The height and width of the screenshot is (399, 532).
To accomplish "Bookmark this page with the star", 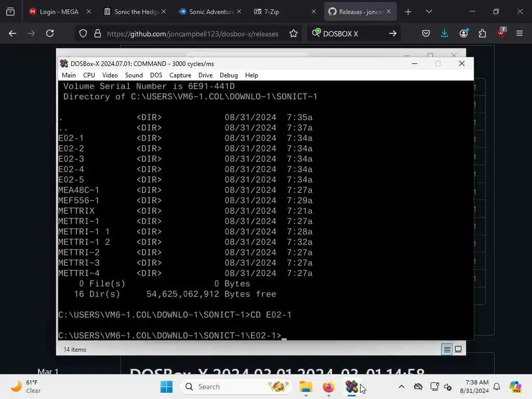I will point(294,33).
